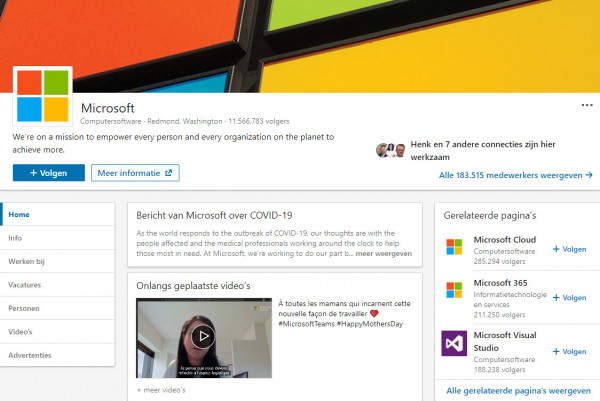Click 'Gerelateerde pagina's' heading
The image size is (600, 401).
(490, 215)
